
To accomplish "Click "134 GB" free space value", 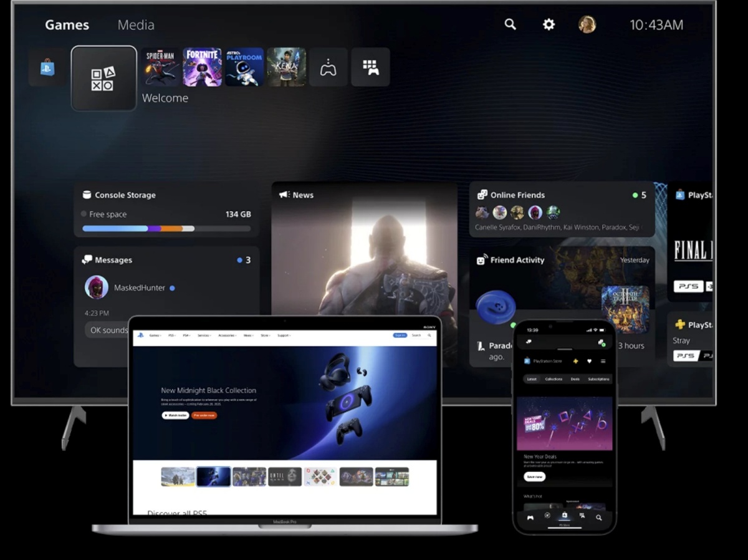I will tap(238, 214).
